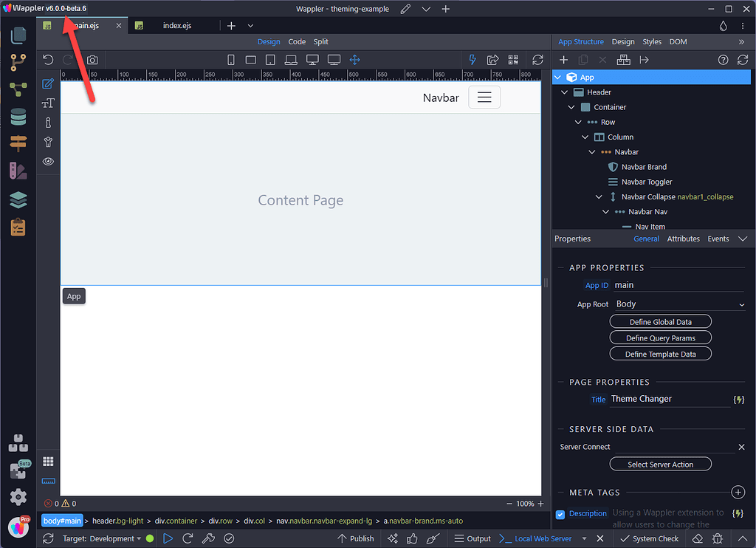Open the Code view of main.ejs

coord(297,41)
